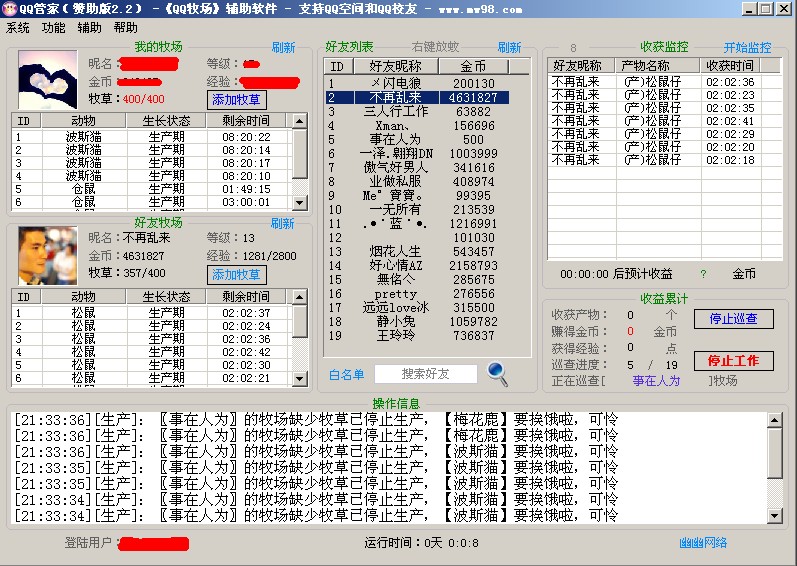Select friend 一无所有 in friend list
Viewport: 797px width, 566px height.
[417, 209]
